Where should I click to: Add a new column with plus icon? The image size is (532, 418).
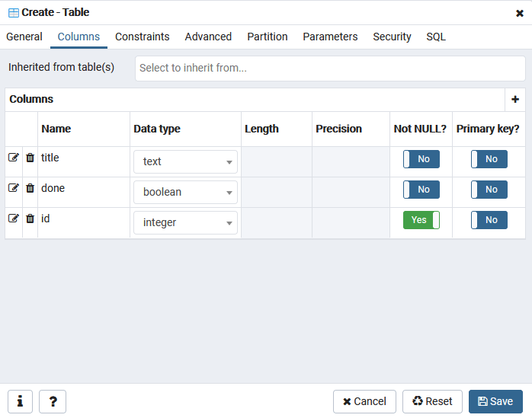click(x=515, y=99)
